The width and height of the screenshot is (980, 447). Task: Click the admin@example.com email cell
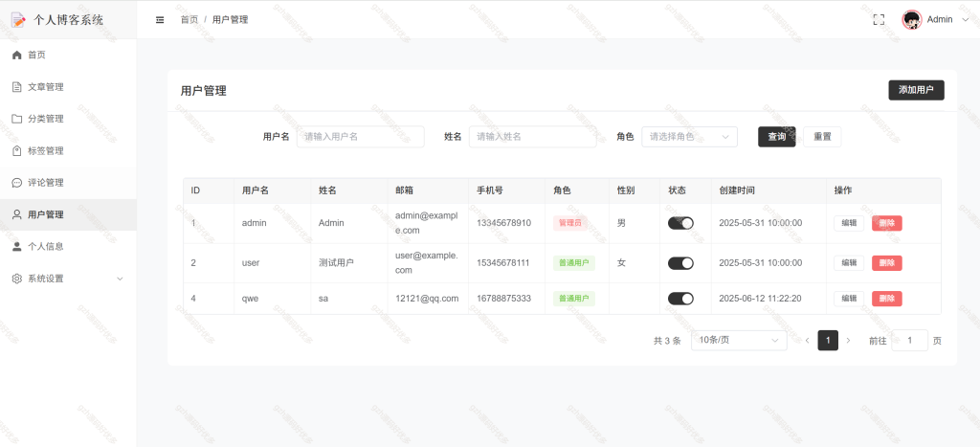click(x=426, y=223)
